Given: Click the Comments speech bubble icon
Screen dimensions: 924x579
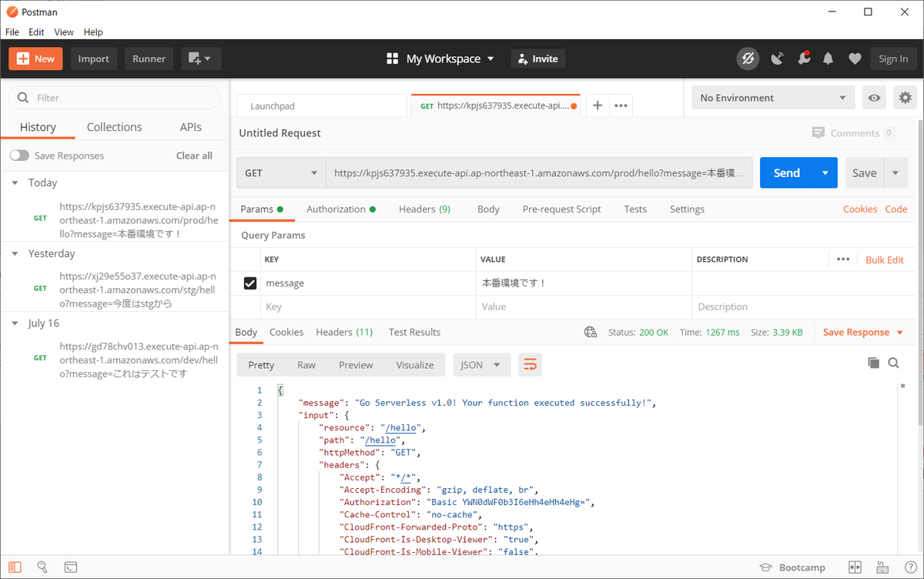Looking at the screenshot, I should pyautogui.click(x=818, y=132).
